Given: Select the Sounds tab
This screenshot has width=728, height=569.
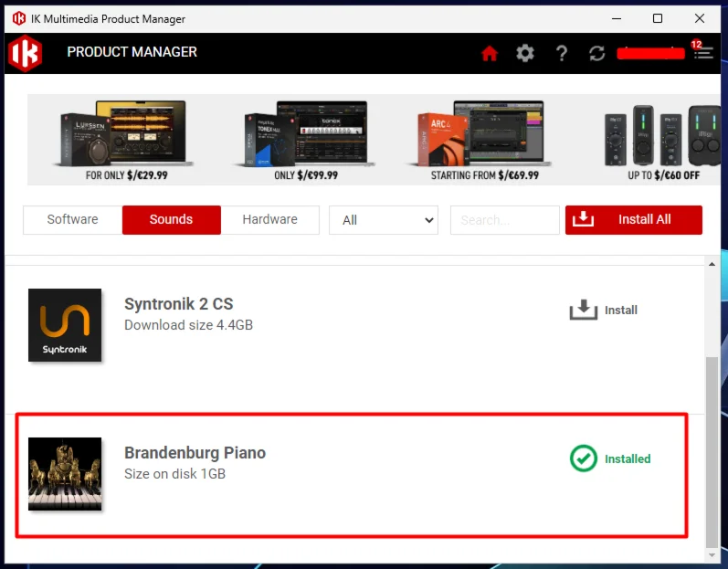Looking at the screenshot, I should tap(171, 219).
